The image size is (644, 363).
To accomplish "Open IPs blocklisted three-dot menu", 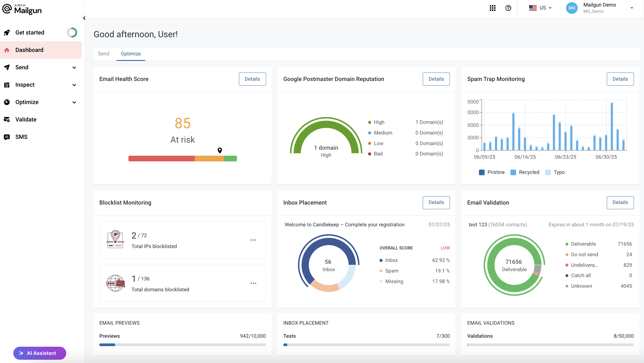I will 253,240.
